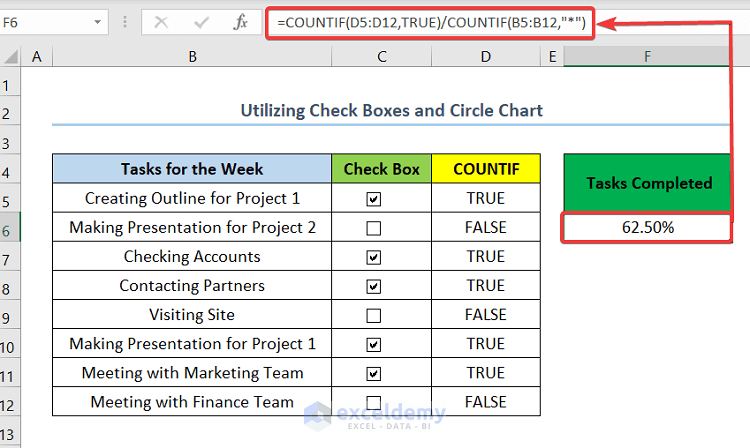The height and width of the screenshot is (448, 750).
Task: Uncheck the Contacting Partners checkbox
Action: click(x=374, y=286)
